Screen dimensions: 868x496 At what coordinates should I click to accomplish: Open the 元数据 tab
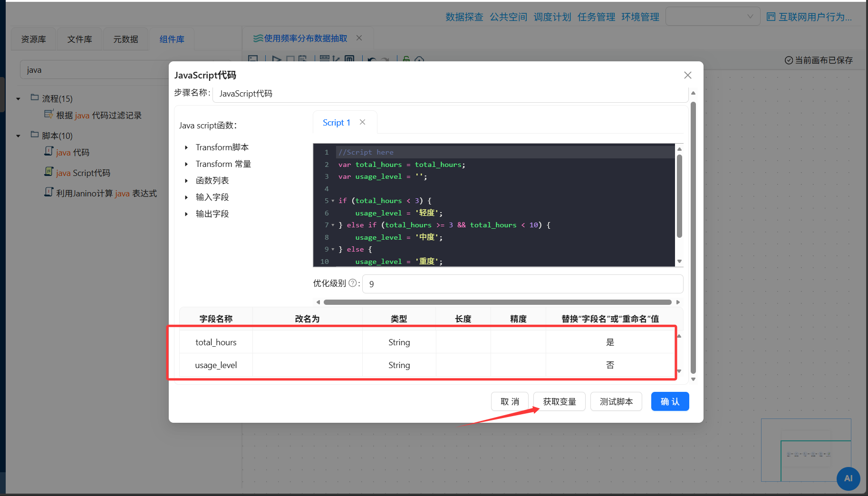pos(125,39)
